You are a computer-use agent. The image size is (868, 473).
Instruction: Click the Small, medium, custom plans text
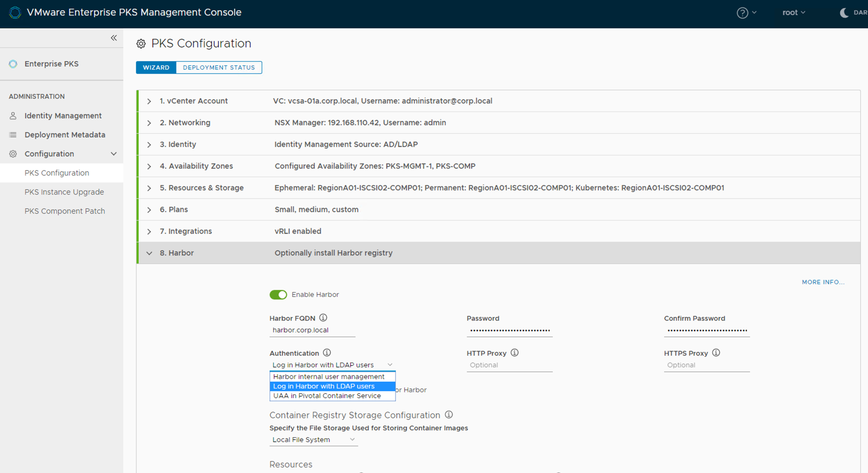tap(316, 210)
